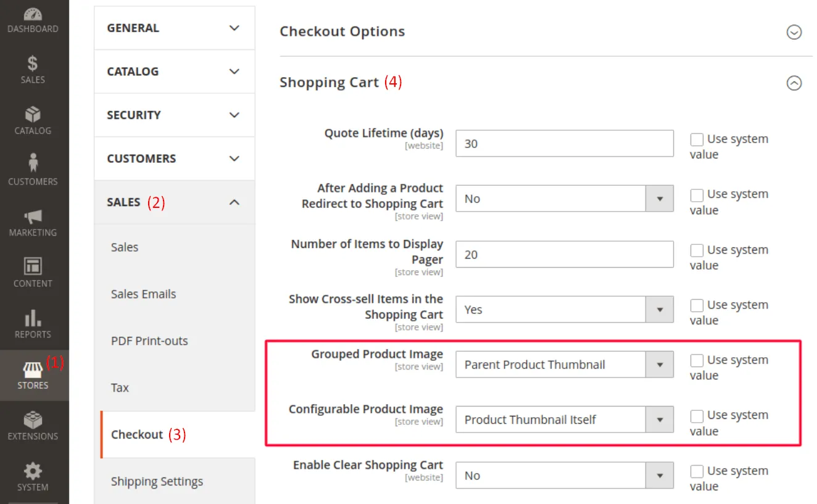
Task: Collapse the Shopping Cart section
Action: (x=794, y=83)
